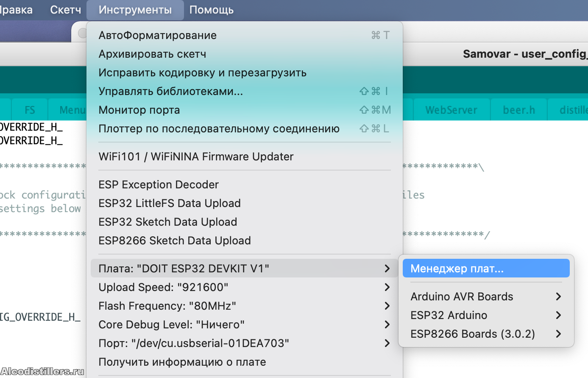Screen dimensions: 588x378
Task: Launch WiFi101 / WiFiNINA Firmware Updater
Action: pos(244,157)
